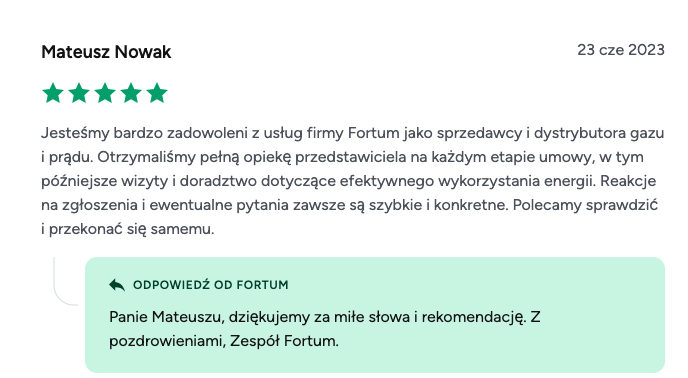Click the third green rating star

click(x=105, y=93)
